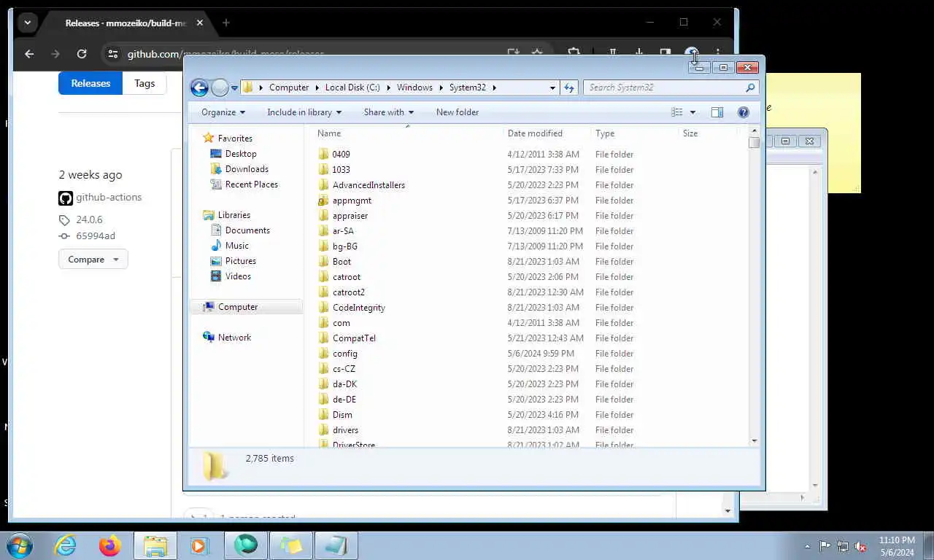The image size is (934, 560).
Task: Select Favorites in the navigation pane
Action: click(235, 139)
